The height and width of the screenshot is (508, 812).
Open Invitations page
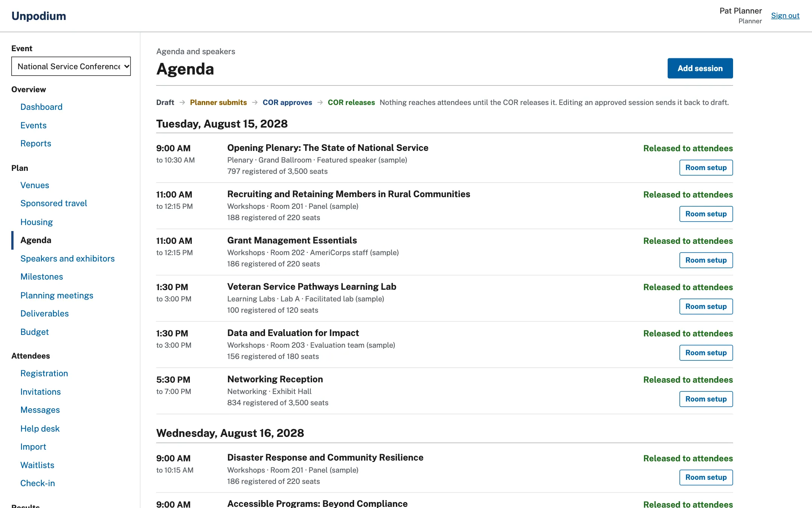pyautogui.click(x=41, y=392)
